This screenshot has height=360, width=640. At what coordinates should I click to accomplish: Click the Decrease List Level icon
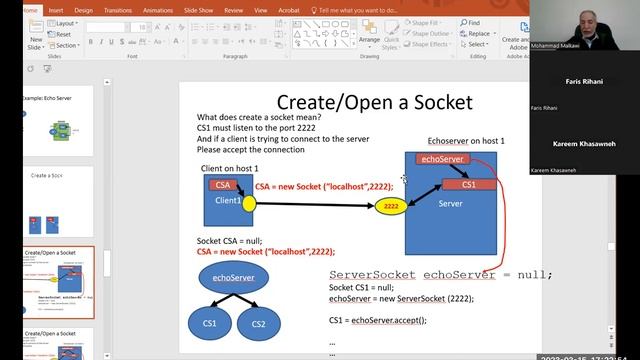click(226, 27)
